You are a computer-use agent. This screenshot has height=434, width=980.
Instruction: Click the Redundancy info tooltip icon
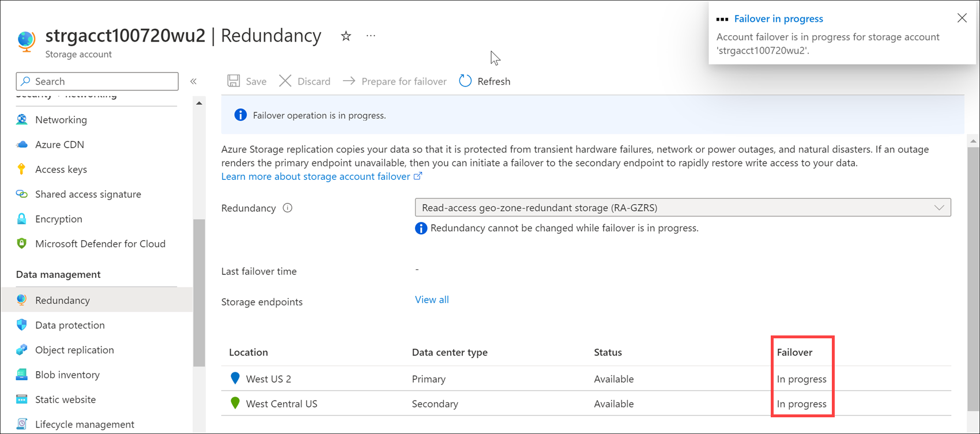click(288, 208)
